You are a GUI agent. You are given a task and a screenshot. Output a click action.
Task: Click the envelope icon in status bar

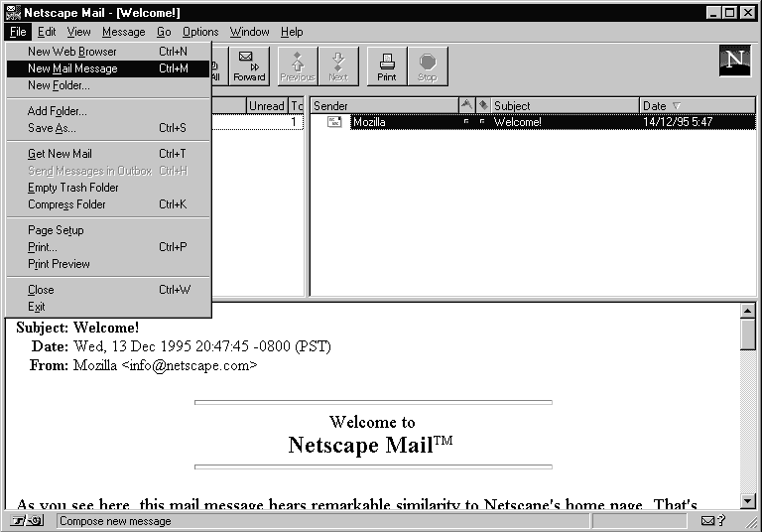point(708,521)
